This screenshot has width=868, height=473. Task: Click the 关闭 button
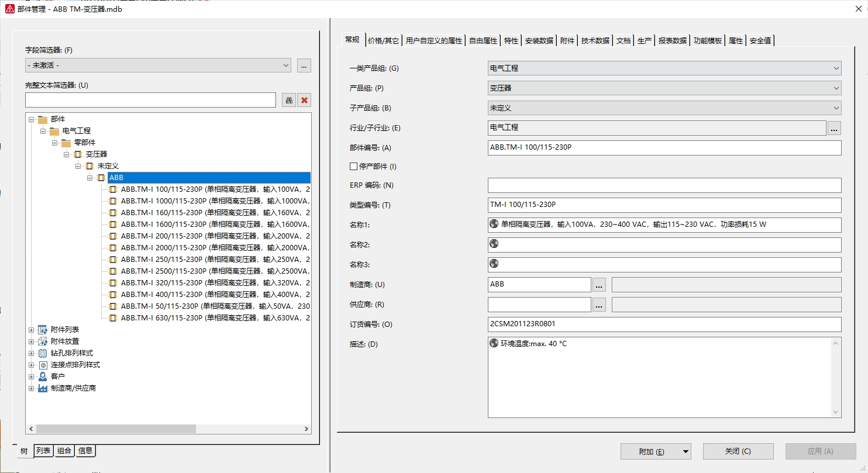coord(738,451)
